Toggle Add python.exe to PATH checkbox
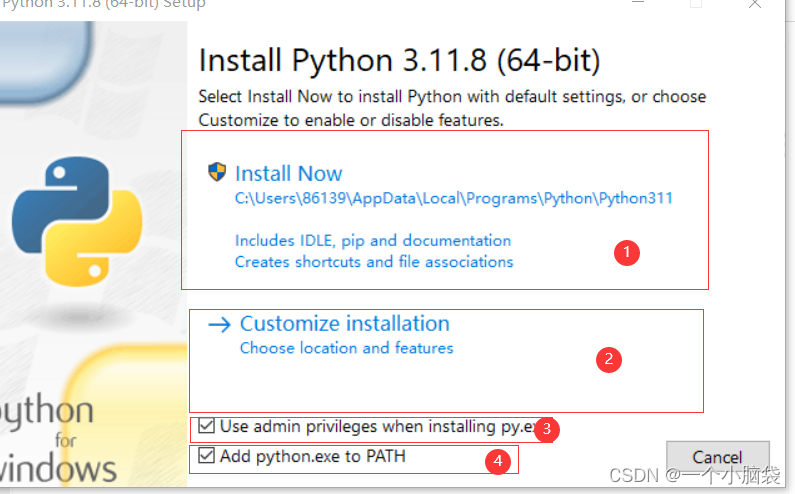This screenshot has height=494, width=795. point(206,455)
